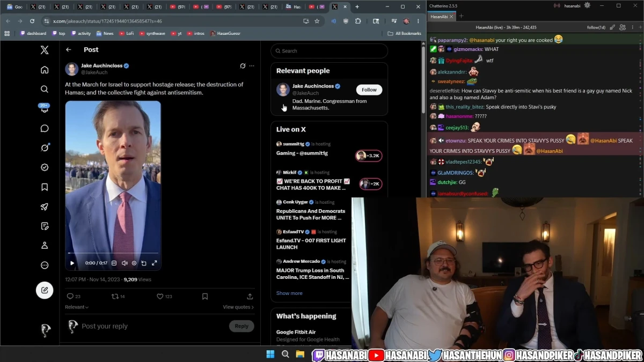This screenshot has width=644, height=362.
Task: Open View quotes link
Action: click(238, 307)
